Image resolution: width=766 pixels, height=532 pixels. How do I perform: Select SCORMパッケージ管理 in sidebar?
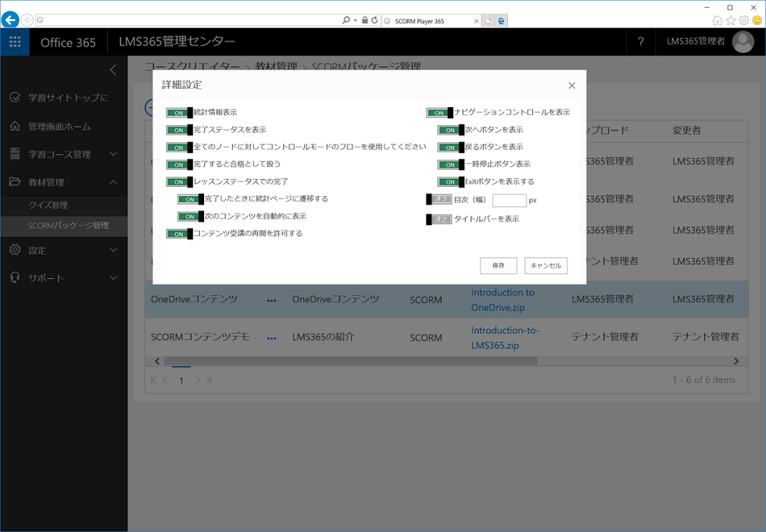[69, 226]
